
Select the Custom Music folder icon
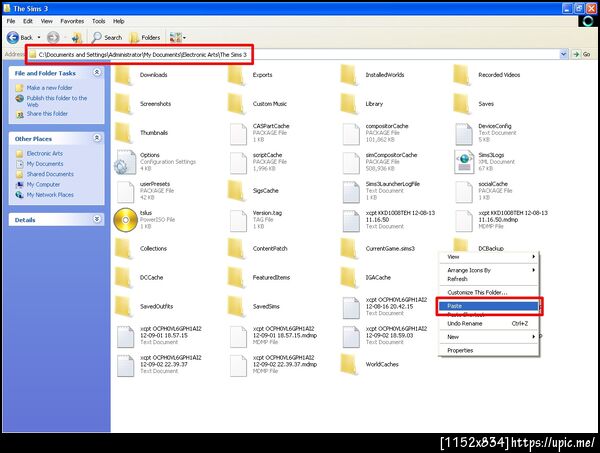tap(236, 104)
